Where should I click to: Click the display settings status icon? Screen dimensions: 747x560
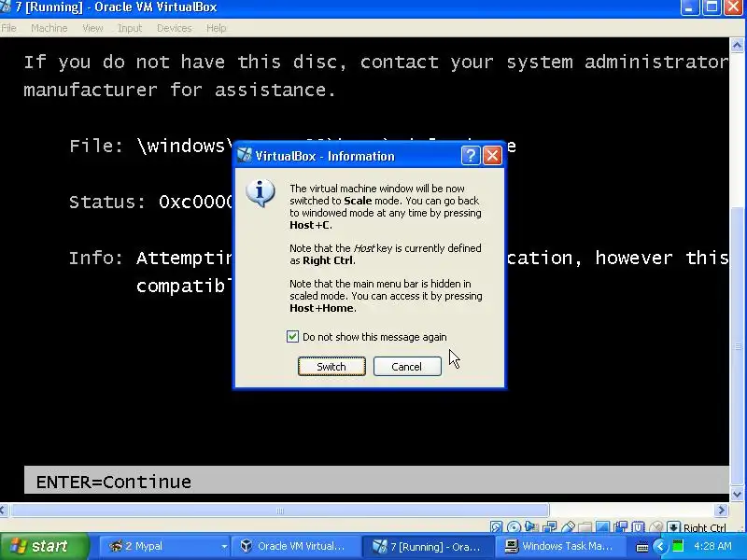coord(602,526)
